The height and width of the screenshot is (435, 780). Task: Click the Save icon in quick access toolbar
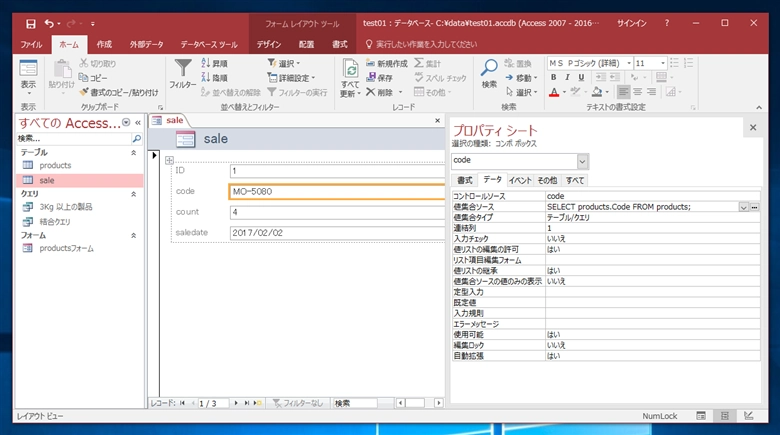click(31, 23)
